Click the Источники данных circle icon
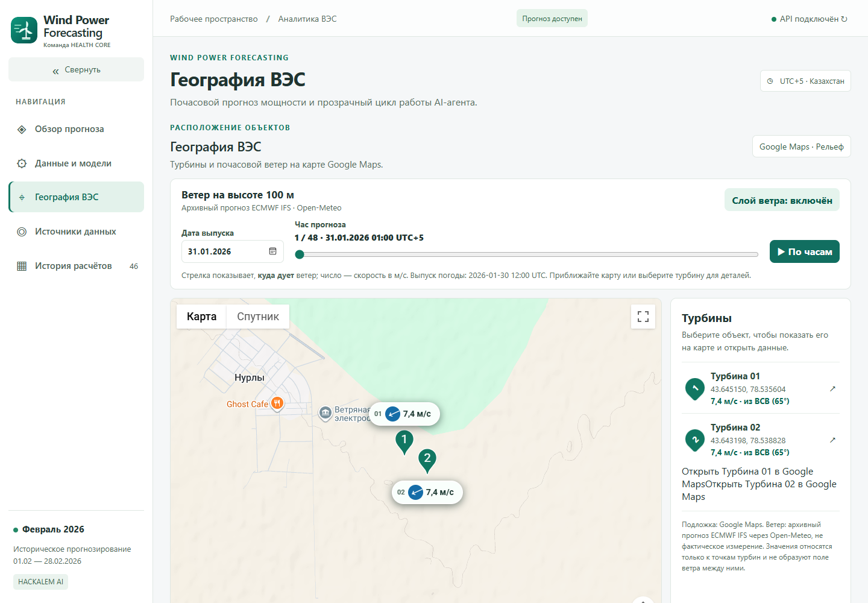This screenshot has width=868, height=603. pos(22,232)
